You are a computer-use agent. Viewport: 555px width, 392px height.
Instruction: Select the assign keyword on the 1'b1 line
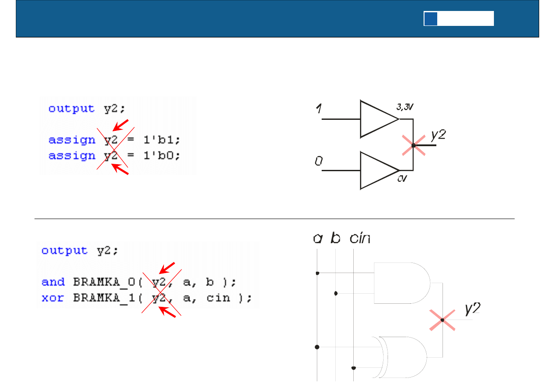(72, 140)
